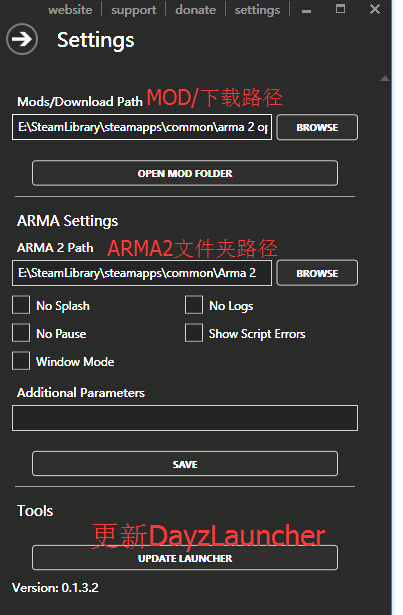
Task: Maximize the launcher window
Action: pos(341,9)
